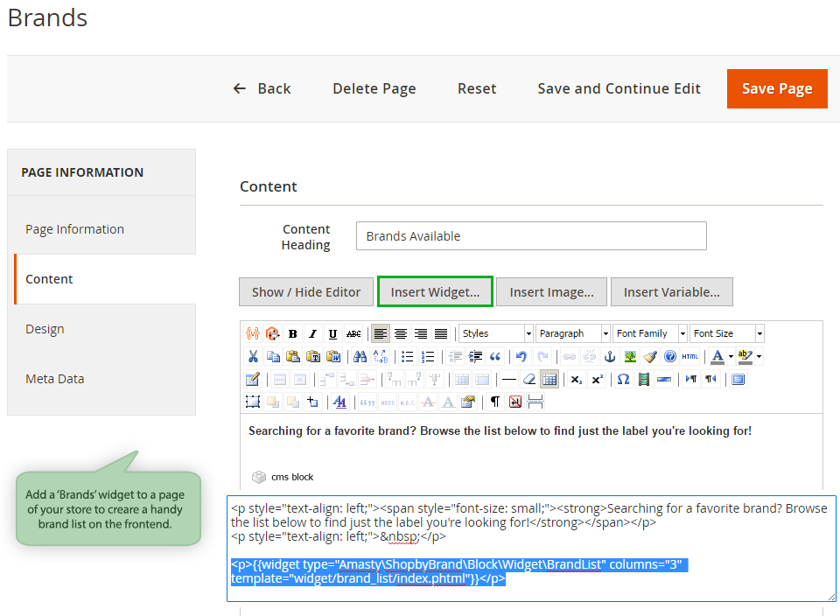This screenshot has height=616, width=840.
Task: Click the Paste clipboard icon
Action: coord(293,356)
